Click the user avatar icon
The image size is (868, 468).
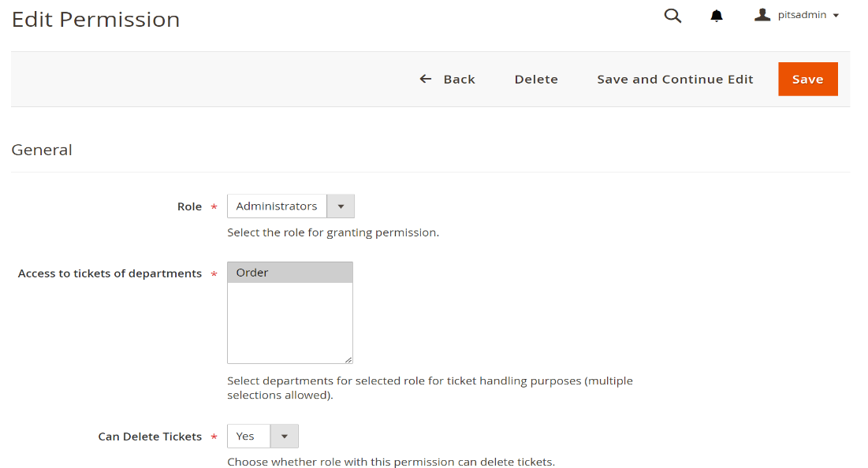coord(762,15)
